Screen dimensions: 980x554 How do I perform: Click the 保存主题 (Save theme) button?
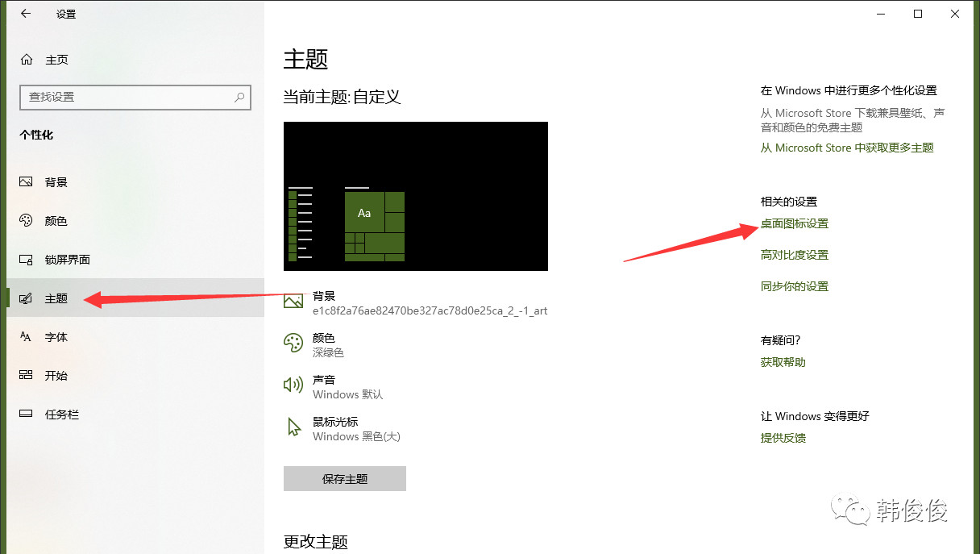point(344,478)
